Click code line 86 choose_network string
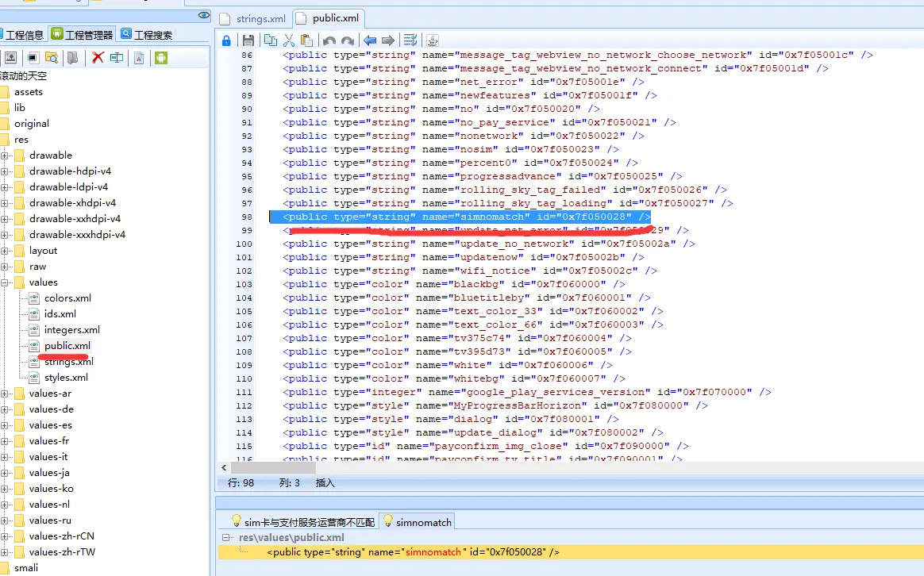Screen dimensions: 924x576 click(578, 55)
